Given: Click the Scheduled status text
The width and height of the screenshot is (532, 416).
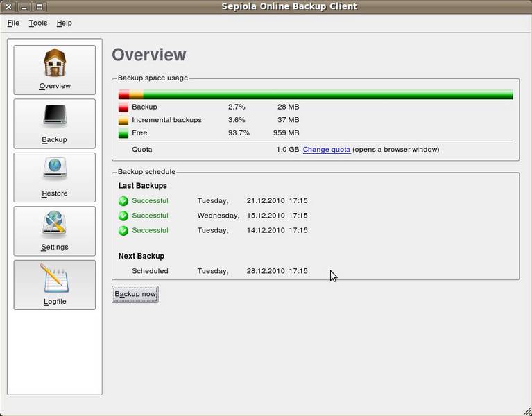Looking at the screenshot, I should click(x=150, y=271).
